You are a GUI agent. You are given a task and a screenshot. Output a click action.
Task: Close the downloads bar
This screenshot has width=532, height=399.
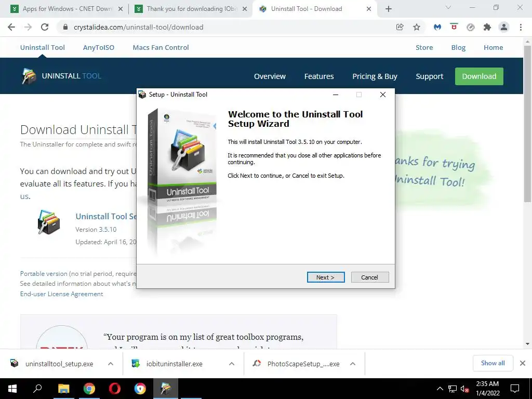coord(523,363)
